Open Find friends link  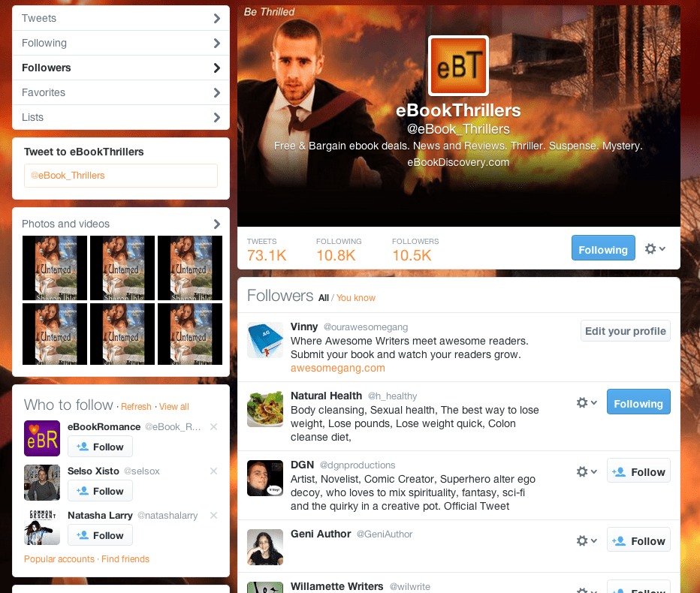tap(125, 559)
